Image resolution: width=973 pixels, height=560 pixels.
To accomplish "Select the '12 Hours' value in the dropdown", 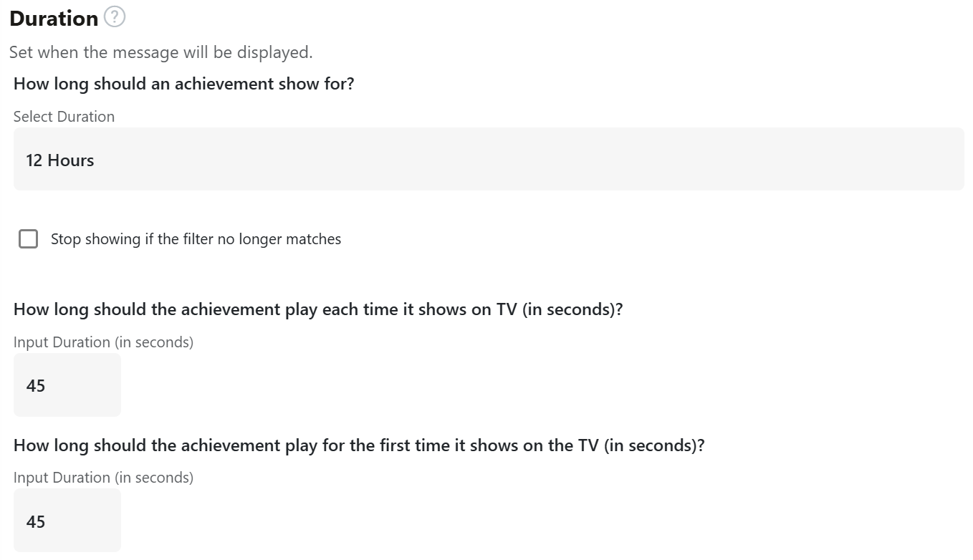I will [x=60, y=160].
